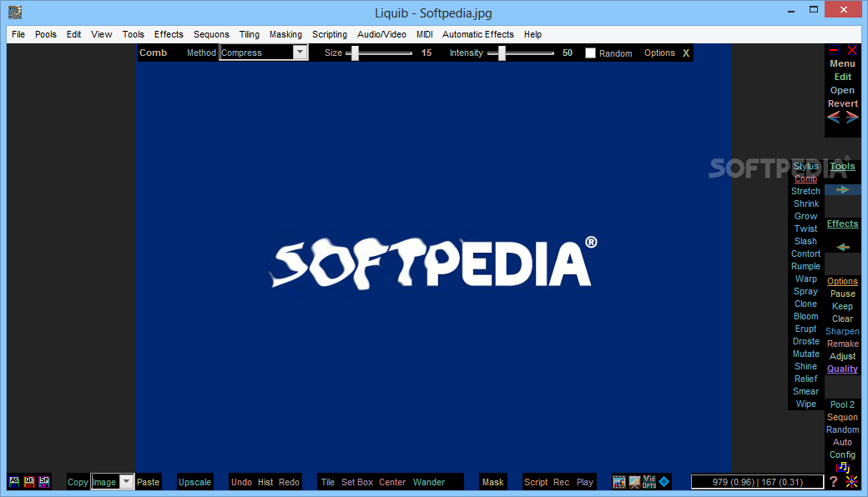Click Sharpen in the side panel

[842, 332]
